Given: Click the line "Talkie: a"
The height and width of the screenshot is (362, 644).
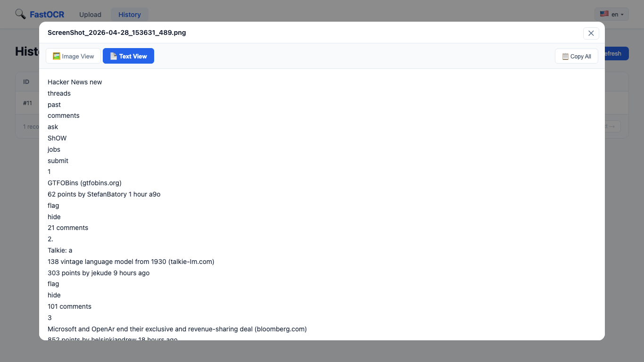Looking at the screenshot, I should click(60, 250).
